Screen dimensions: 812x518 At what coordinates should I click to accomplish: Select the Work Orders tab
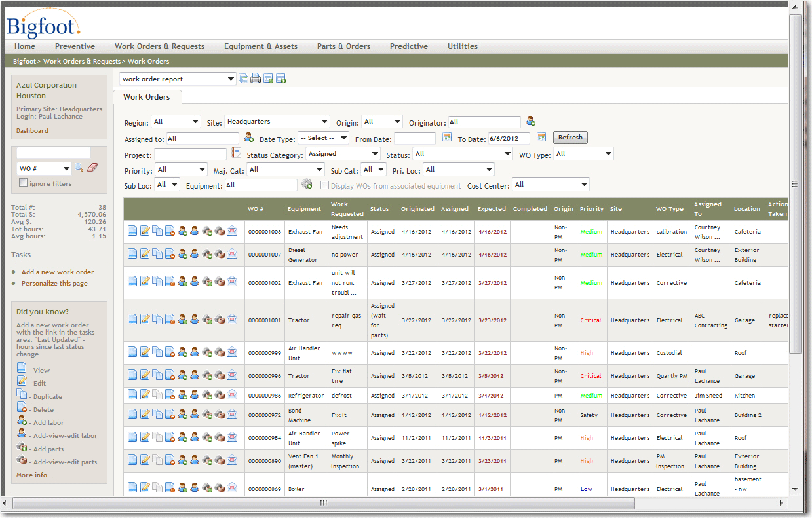147,97
